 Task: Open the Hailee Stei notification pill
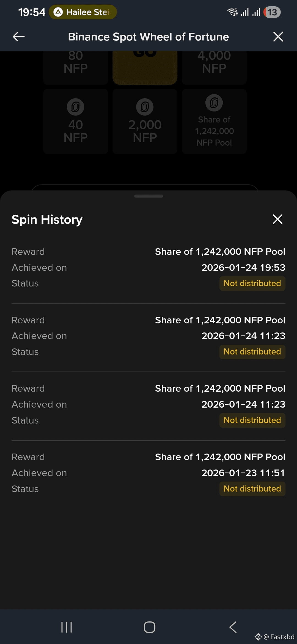[83, 12]
